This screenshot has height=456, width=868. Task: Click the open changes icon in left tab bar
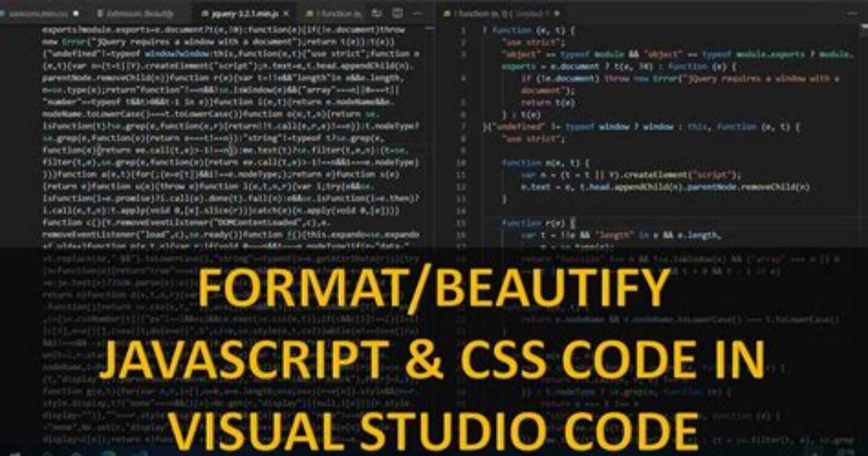[x=377, y=13]
